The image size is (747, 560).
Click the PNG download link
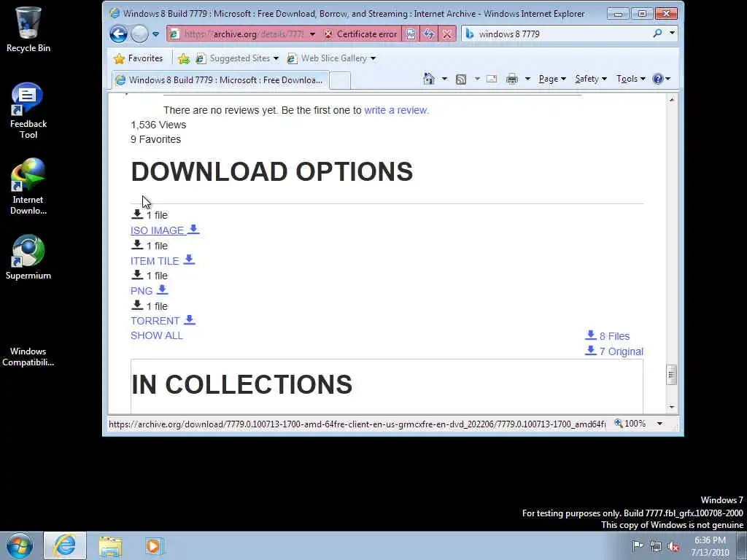click(149, 290)
